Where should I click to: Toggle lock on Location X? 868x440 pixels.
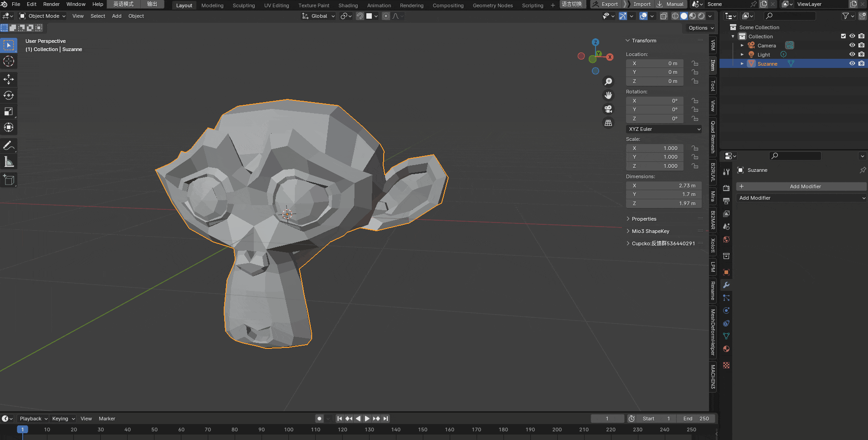(x=695, y=63)
